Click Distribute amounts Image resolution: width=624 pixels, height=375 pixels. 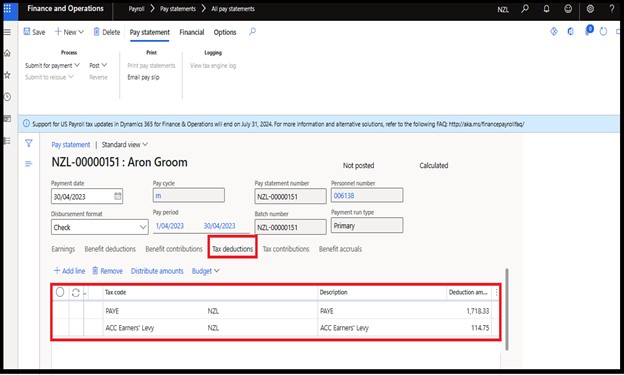point(157,271)
